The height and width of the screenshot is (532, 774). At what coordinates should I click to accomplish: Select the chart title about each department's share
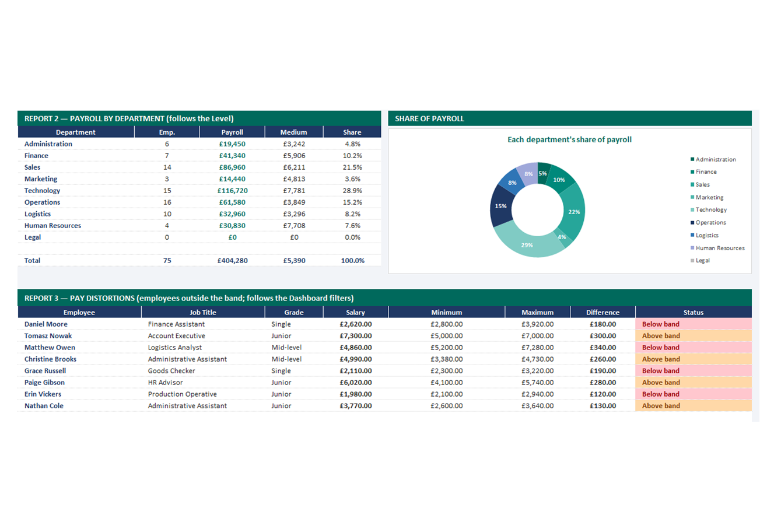(x=569, y=139)
